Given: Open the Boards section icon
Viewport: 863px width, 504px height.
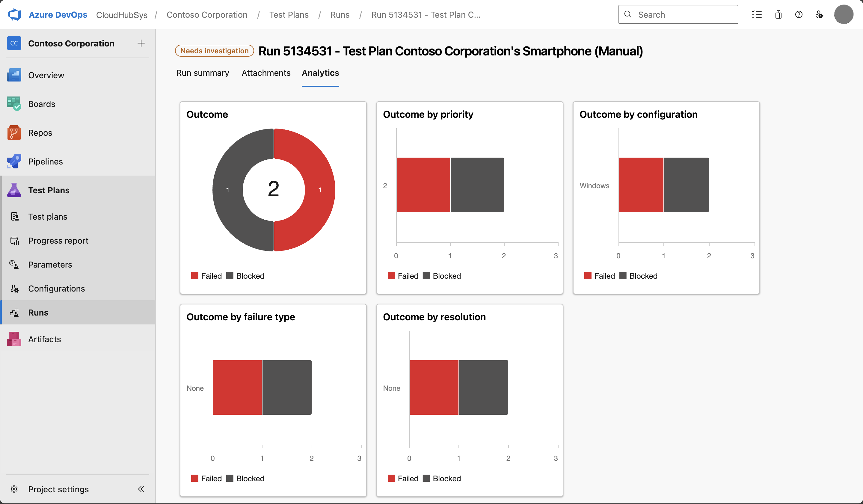Looking at the screenshot, I should 14,104.
